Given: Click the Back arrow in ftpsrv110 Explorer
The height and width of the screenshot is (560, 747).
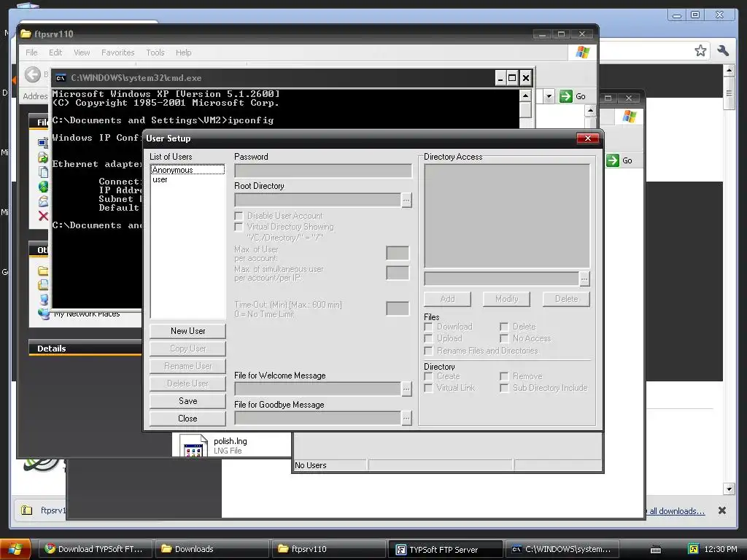Looking at the screenshot, I should pos(33,74).
